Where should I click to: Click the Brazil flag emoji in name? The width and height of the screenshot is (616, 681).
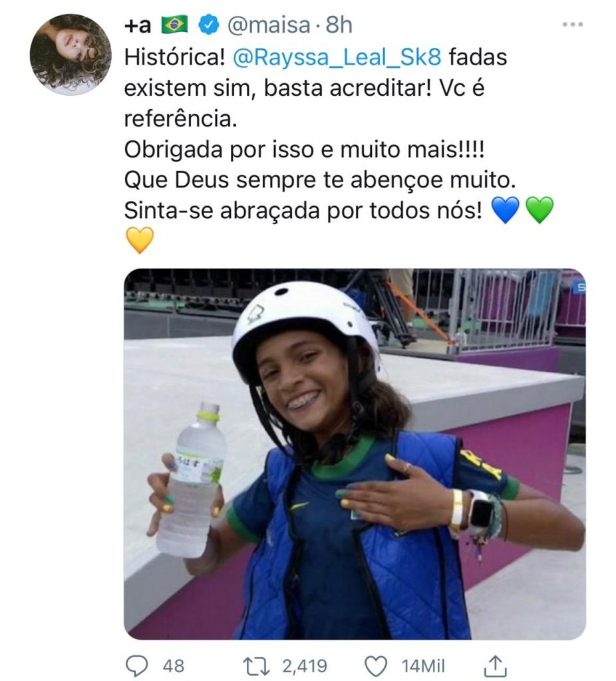(175, 25)
